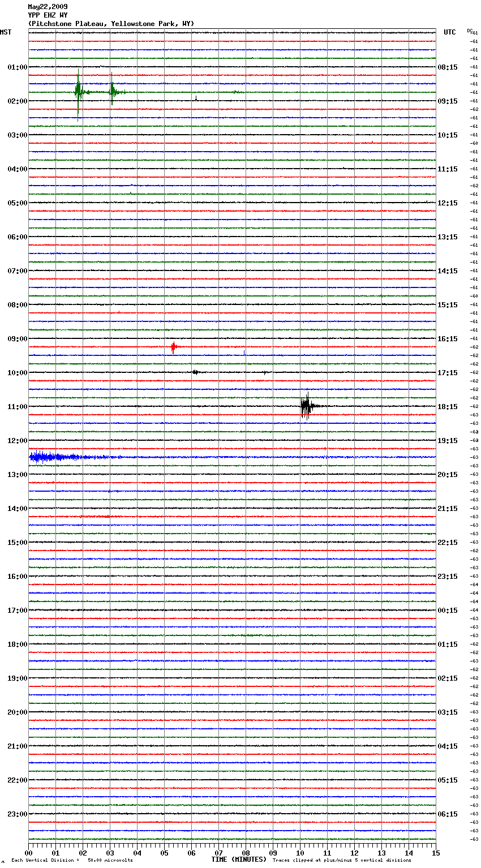
Task: Select the 20:00 MST time label
Action: click(x=17, y=712)
